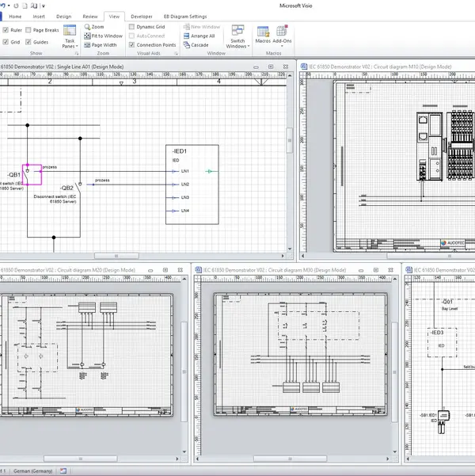
Task: Enable the Dynamic Grid checkbox
Action: 131,27
